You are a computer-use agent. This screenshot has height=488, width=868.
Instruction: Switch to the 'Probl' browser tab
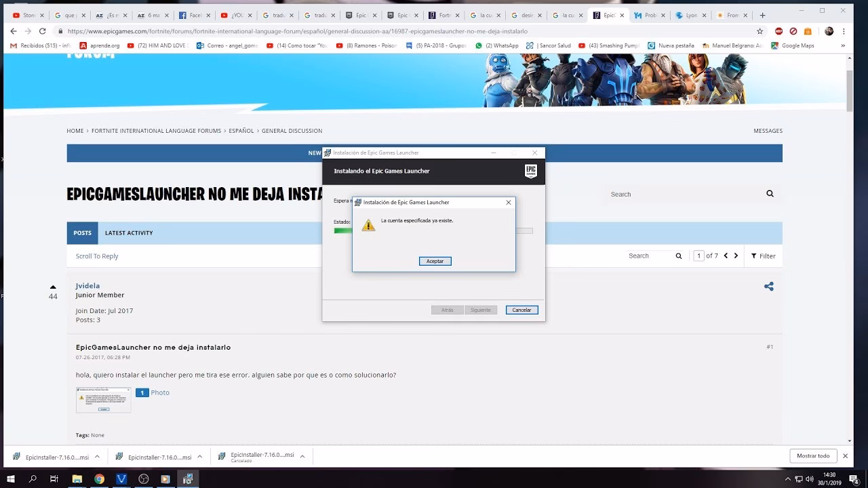[650, 15]
